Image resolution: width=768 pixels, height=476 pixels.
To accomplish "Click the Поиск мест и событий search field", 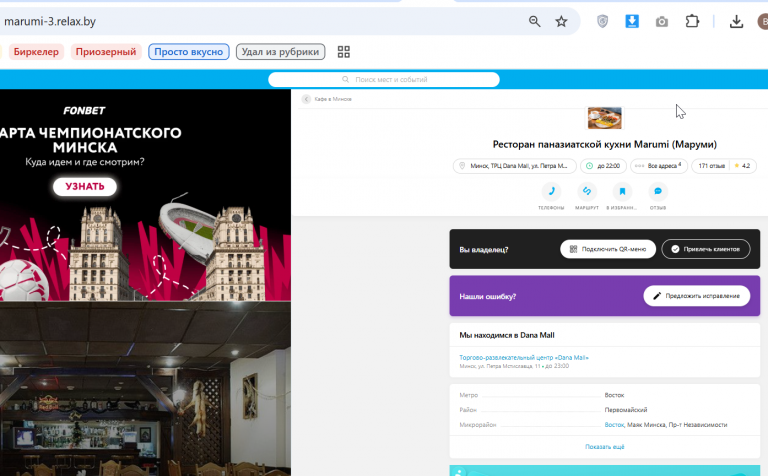I will (384, 79).
